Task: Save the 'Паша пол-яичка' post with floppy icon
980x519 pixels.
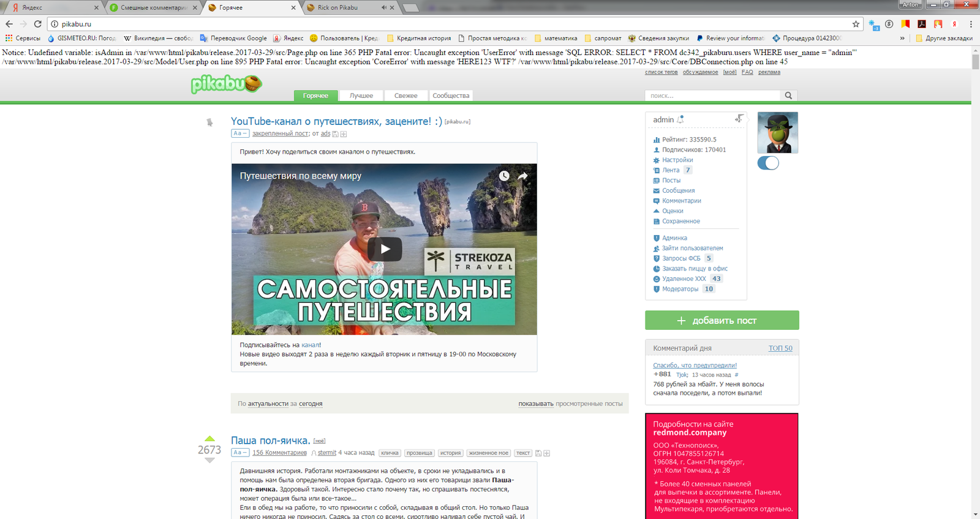Action: 538,454
